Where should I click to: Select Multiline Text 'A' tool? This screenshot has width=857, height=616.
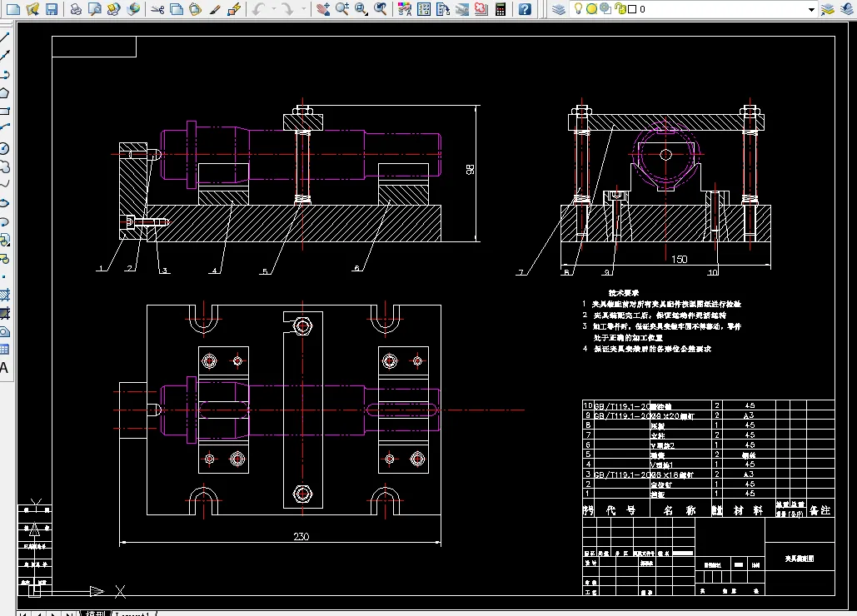click(x=4, y=368)
